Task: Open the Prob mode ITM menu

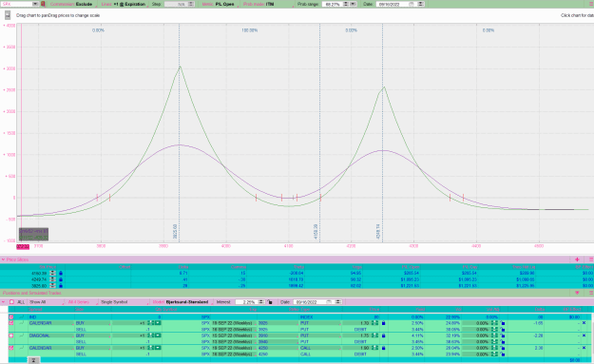Action: point(267,4)
